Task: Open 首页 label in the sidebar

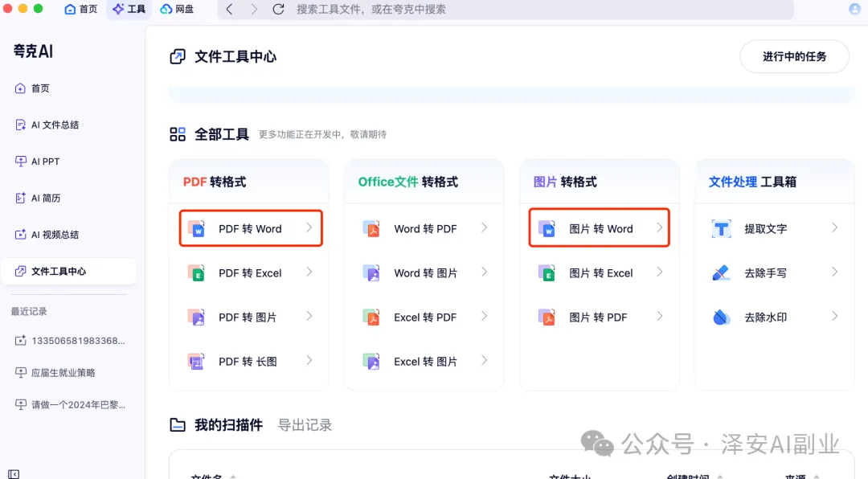Action: (x=40, y=88)
